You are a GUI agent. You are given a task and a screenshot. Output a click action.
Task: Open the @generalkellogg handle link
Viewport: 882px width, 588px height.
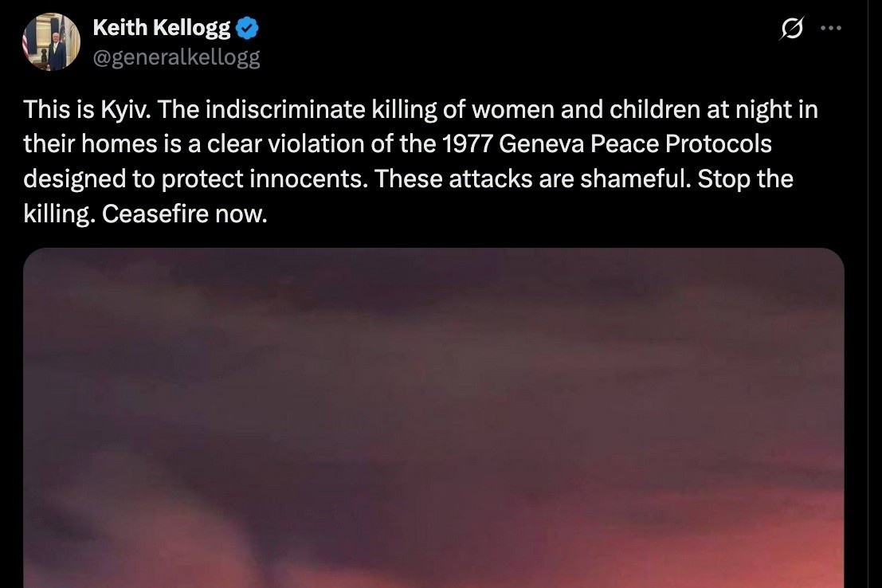pos(176,58)
